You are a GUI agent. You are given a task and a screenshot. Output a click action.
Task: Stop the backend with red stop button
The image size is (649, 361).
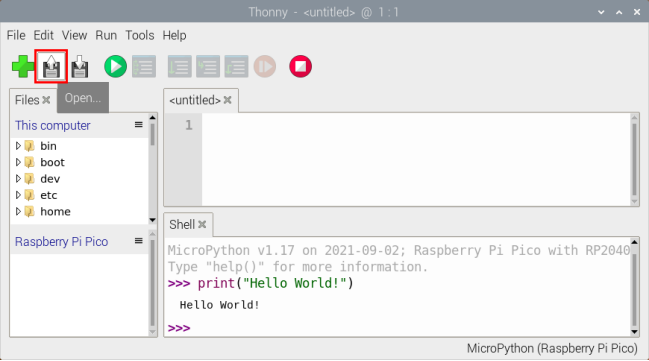[x=300, y=66]
